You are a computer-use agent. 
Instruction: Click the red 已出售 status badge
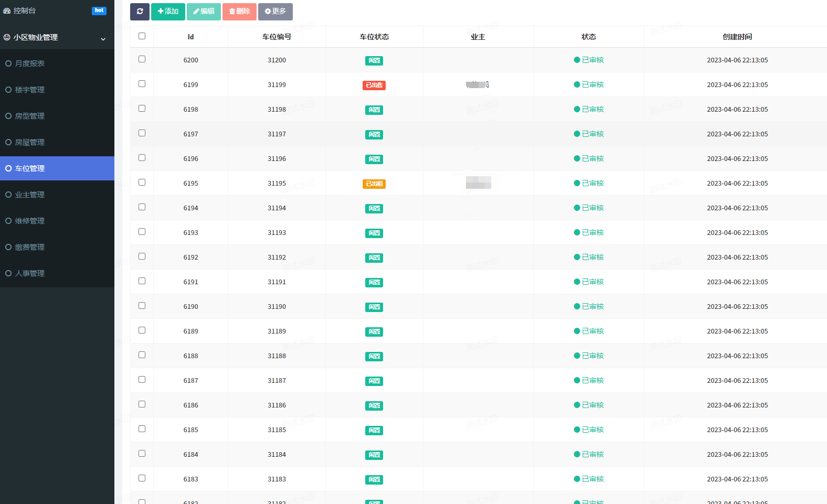(374, 85)
